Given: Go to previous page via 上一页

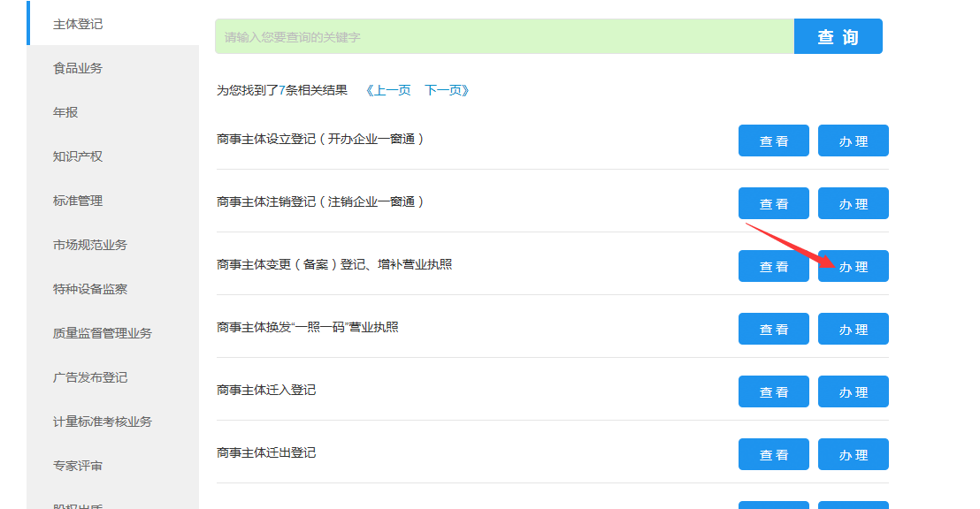Looking at the screenshot, I should point(388,90).
